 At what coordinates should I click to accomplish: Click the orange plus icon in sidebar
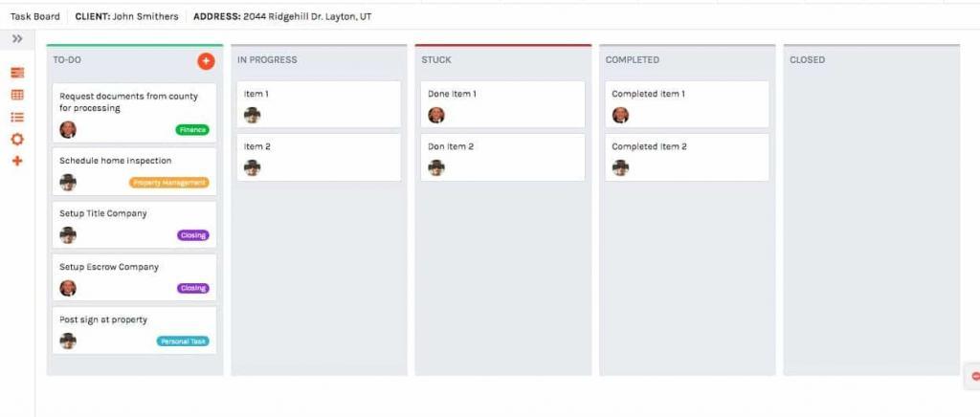17,161
